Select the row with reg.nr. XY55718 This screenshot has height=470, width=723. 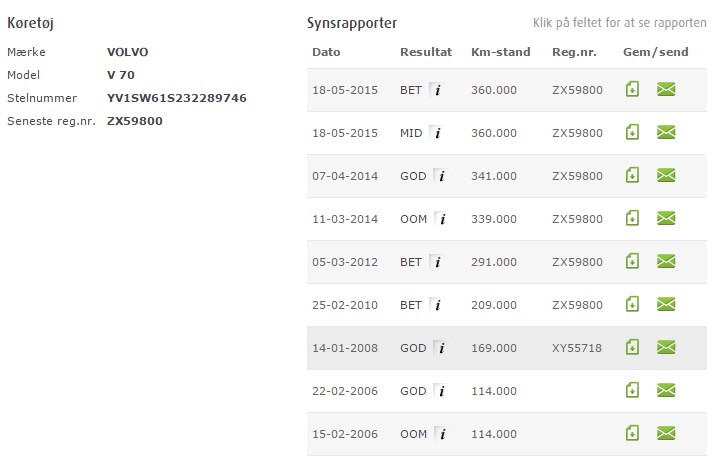click(577, 348)
